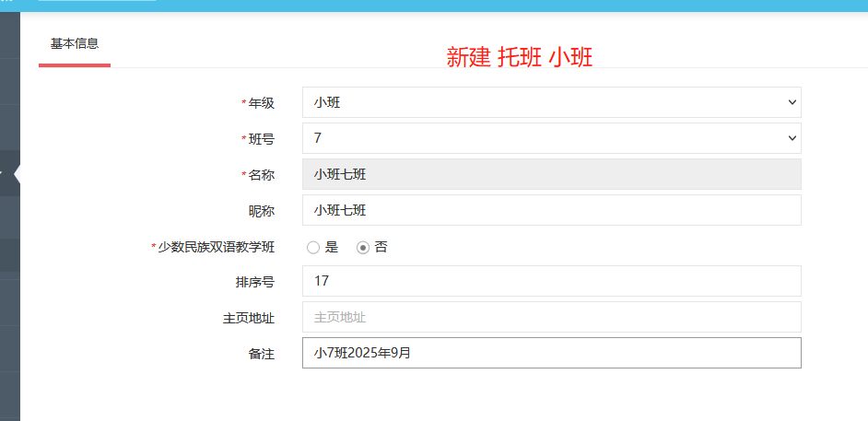Open the 班号 dropdown showing 7
This screenshot has width=868, height=421.
tap(551, 138)
